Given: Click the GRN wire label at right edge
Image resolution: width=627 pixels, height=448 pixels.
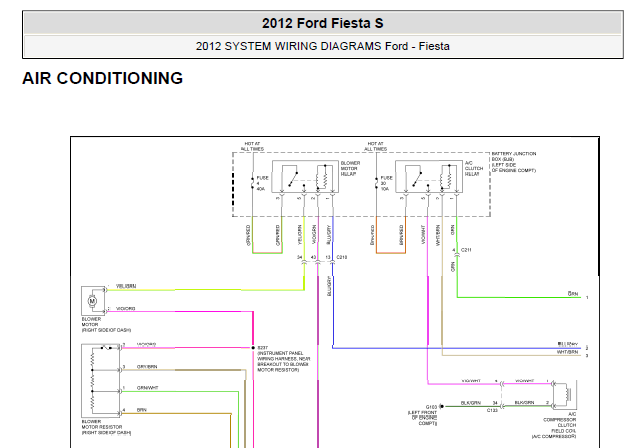Looking at the screenshot, I should 573,294.
